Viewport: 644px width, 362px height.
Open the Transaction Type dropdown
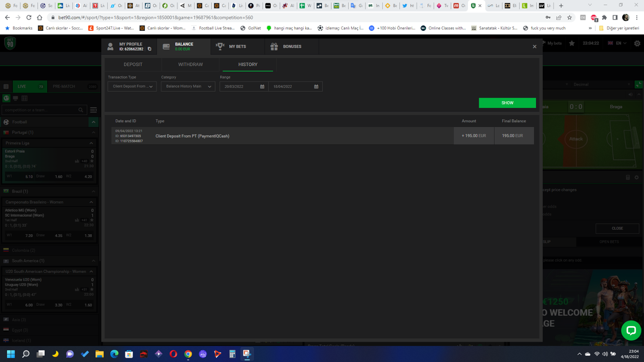coord(132,87)
